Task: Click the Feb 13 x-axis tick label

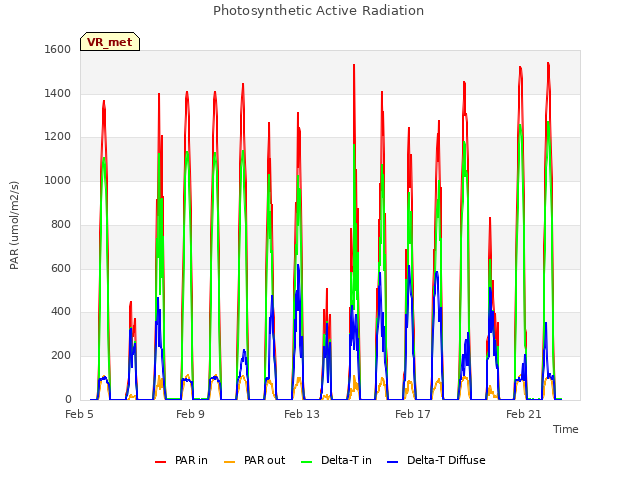Action: tap(302, 414)
